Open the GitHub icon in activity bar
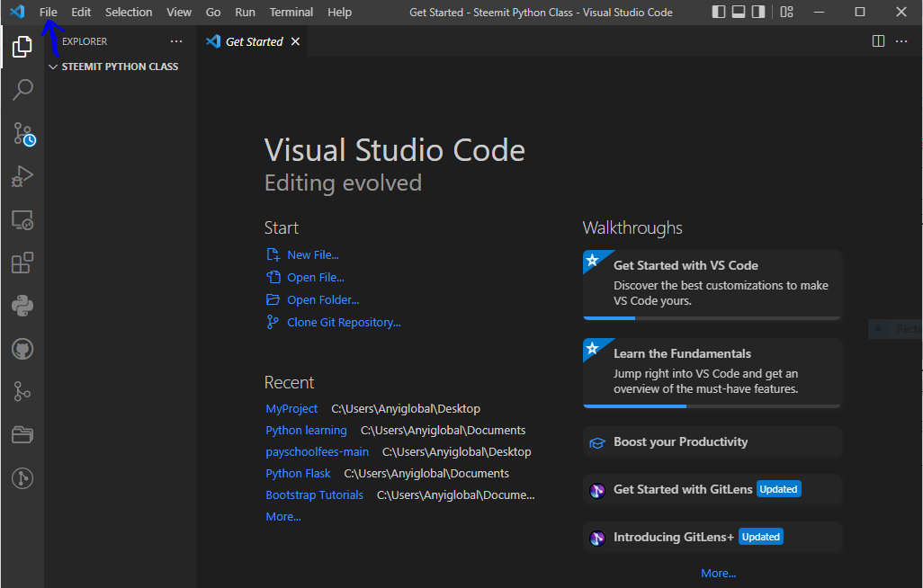Viewport: 923px width, 588px height. click(x=22, y=349)
